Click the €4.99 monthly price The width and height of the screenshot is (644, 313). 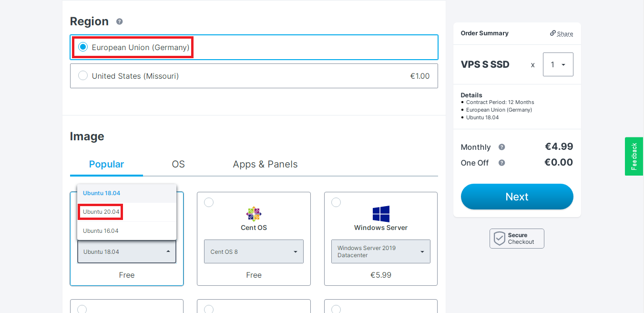pyautogui.click(x=559, y=146)
